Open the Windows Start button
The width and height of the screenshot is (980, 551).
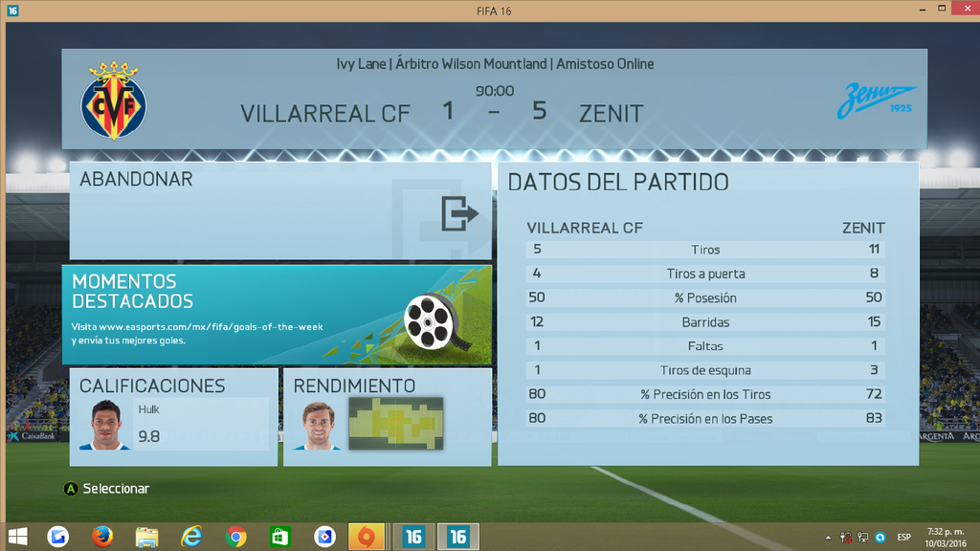[17, 537]
